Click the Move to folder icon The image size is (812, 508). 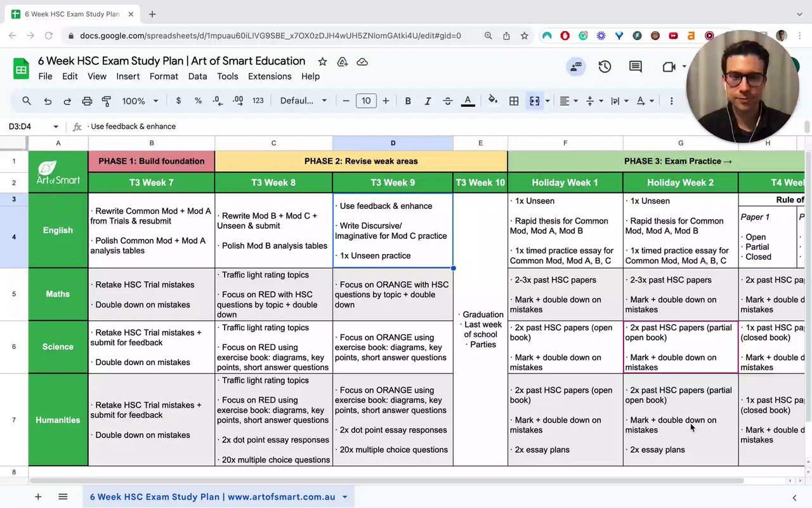pos(343,62)
